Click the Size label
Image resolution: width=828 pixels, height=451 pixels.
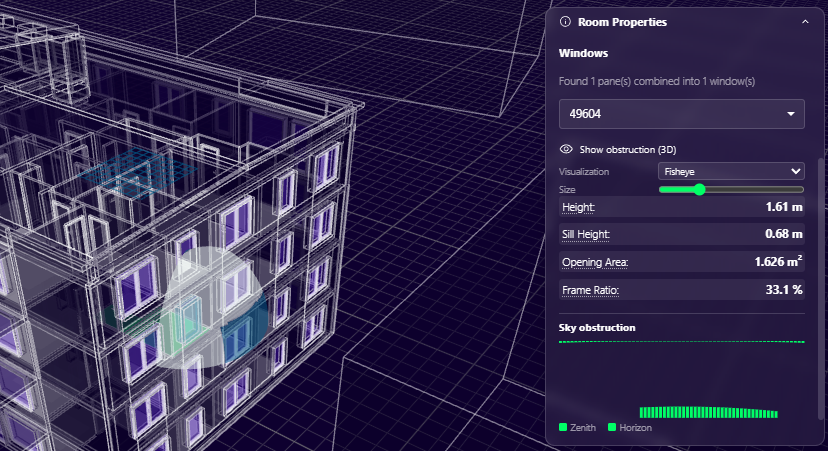pos(567,190)
